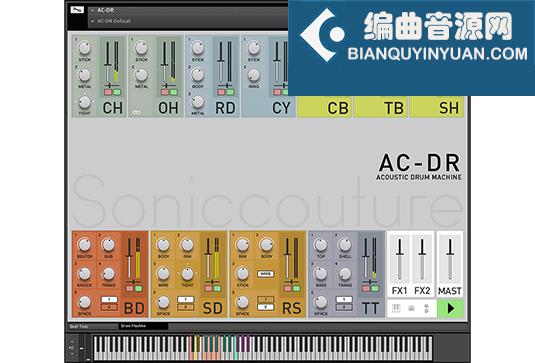This screenshot has height=363, width=535.
Task: Mute the BD channel with red button
Action: pyautogui.click(x=130, y=289)
